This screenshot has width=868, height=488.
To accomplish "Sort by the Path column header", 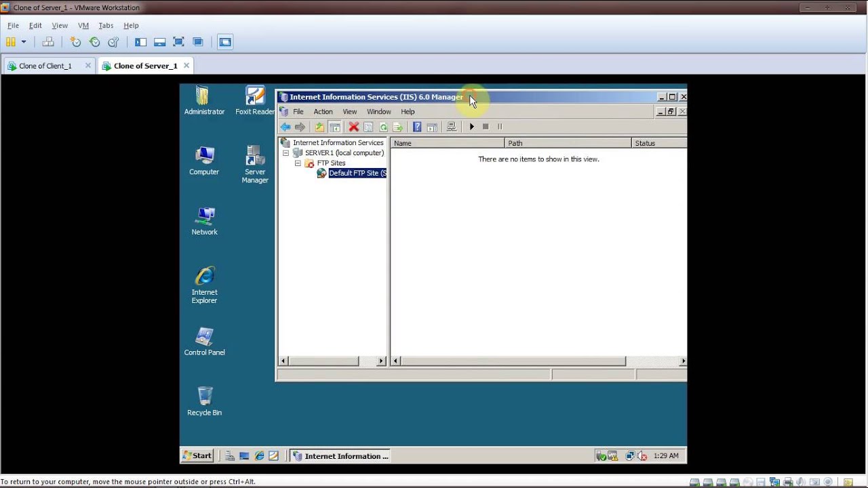I will click(568, 144).
